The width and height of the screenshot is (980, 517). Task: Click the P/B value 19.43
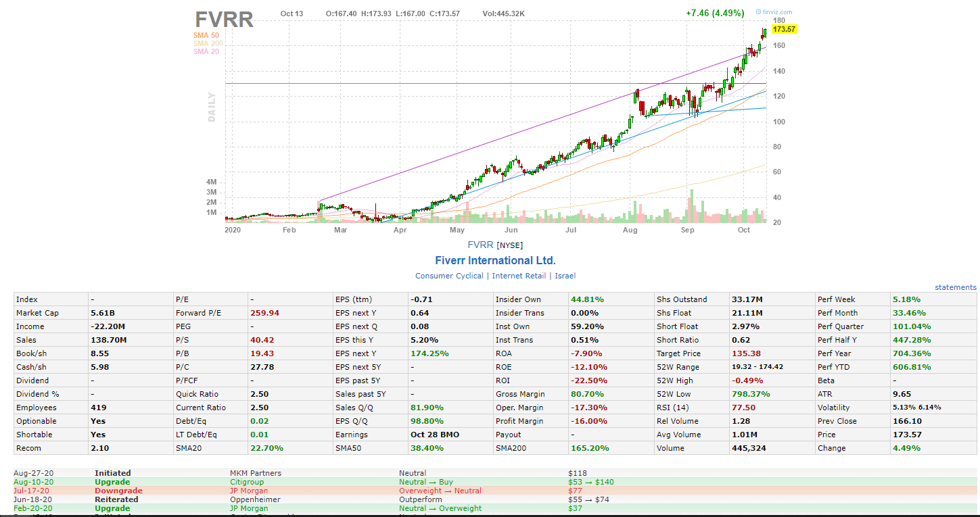click(262, 353)
